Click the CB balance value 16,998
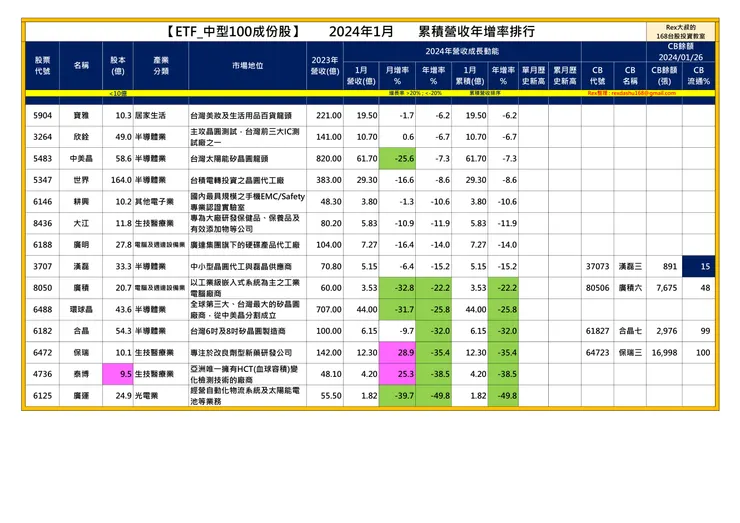The width and height of the screenshot is (740, 523). [x=664, y=353]
